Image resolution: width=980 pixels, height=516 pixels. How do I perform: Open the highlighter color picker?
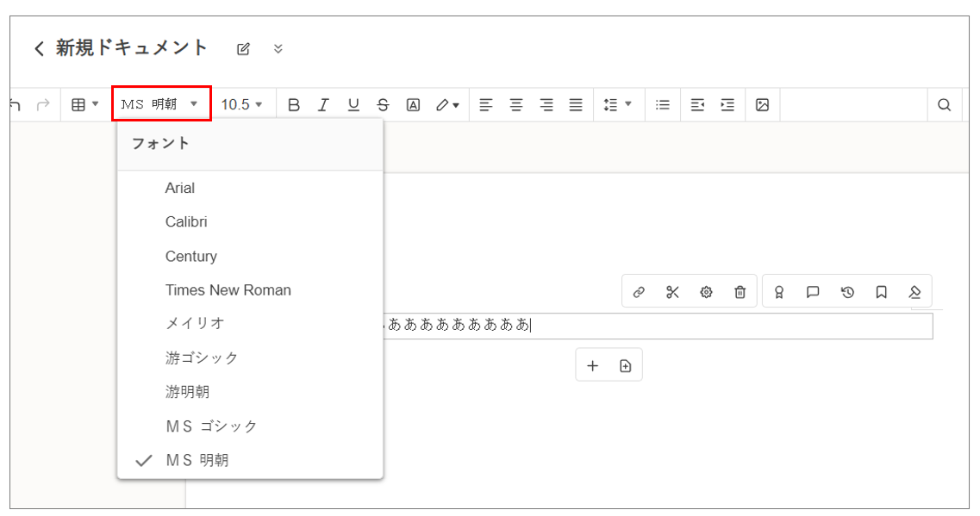point(446,105)
